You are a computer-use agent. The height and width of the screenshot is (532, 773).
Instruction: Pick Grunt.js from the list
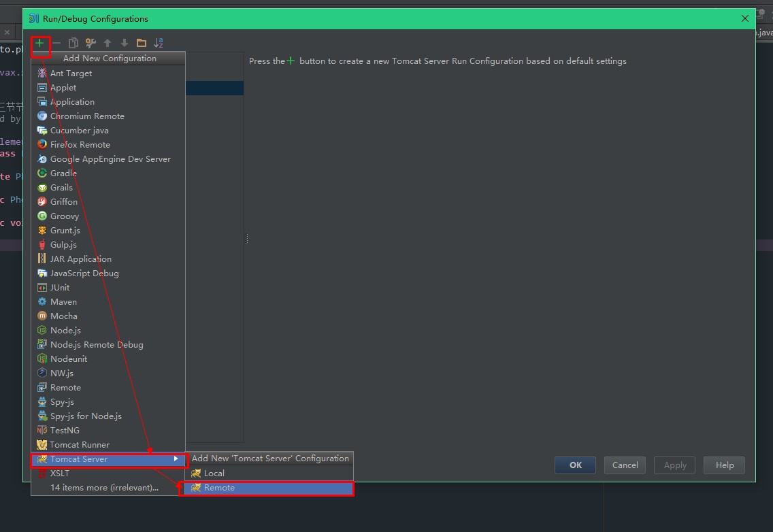tap(108, 230)
